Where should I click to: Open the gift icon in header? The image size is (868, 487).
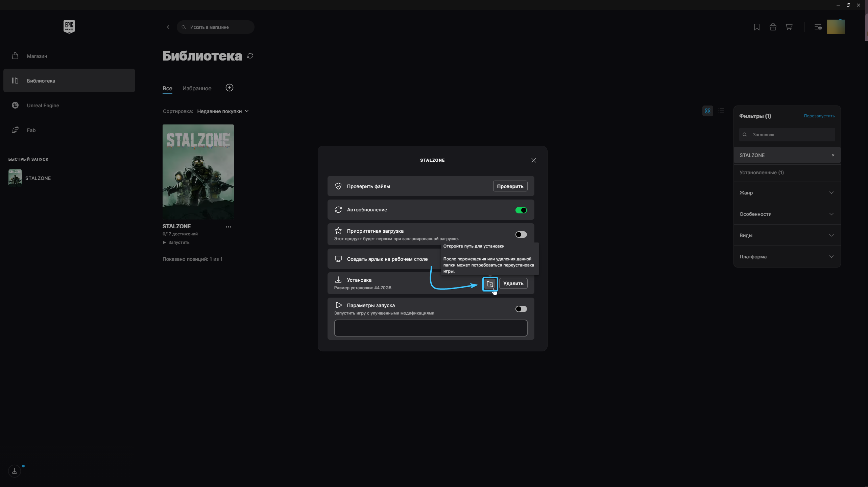773,27
